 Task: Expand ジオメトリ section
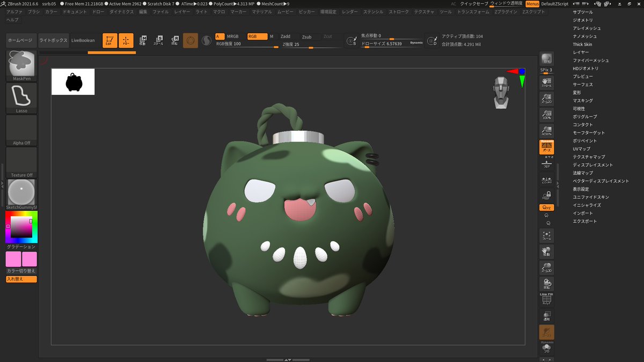(583, 20)
